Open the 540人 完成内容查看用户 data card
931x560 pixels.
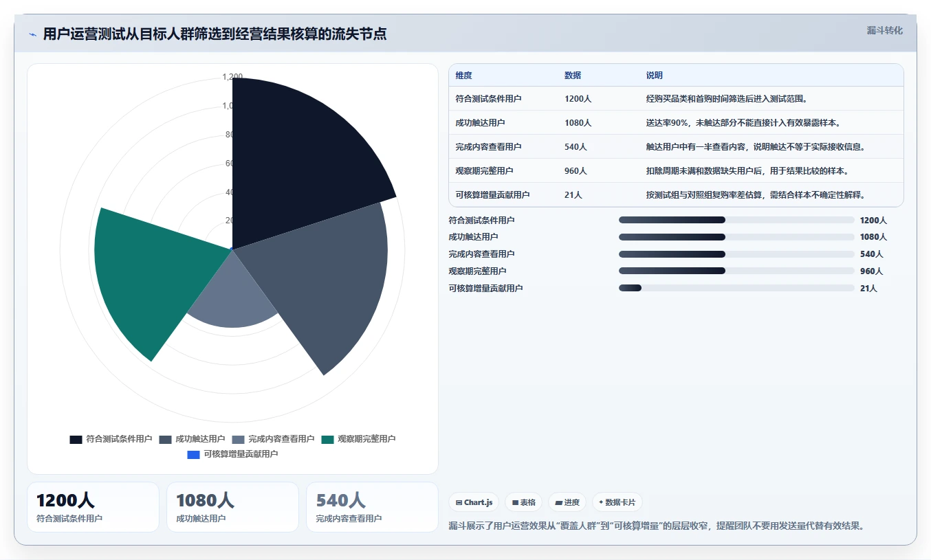[x=372, y=507]
